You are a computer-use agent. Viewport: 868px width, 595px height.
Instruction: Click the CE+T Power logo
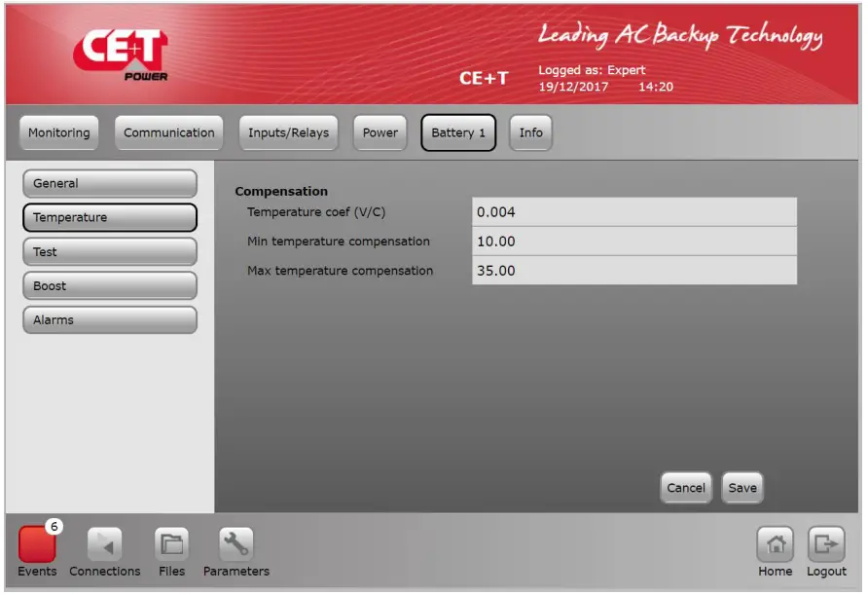click(122, 55)
